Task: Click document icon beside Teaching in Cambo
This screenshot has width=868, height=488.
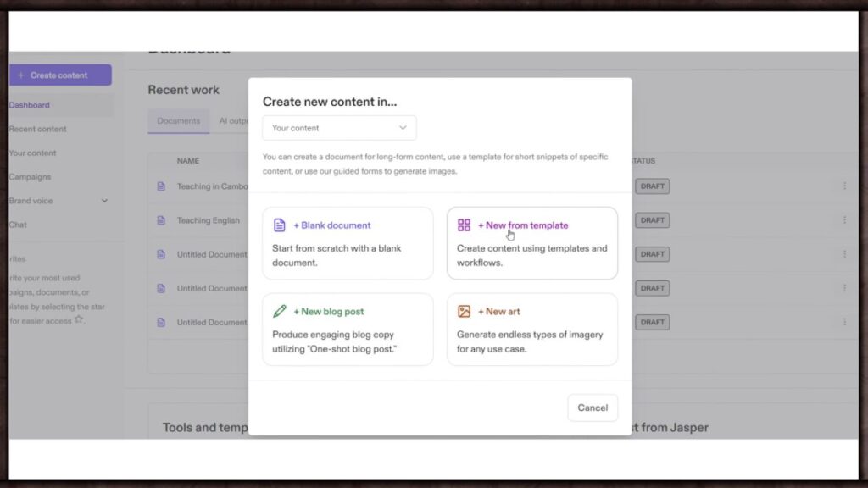Action: 161,186
